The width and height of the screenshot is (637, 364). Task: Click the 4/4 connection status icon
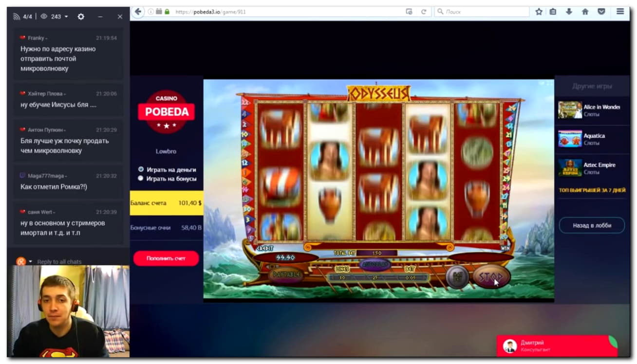pyautogui.click(x=16, y=17)
